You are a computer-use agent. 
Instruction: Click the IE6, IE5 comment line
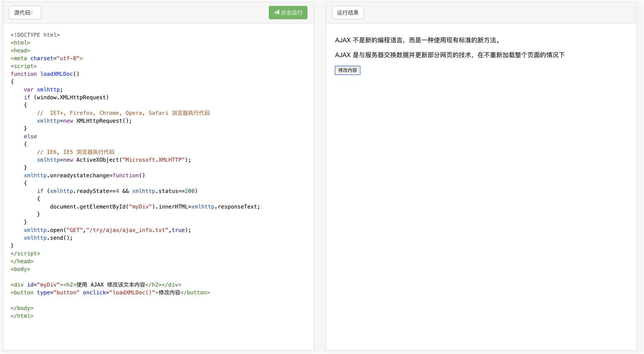pos(76,152)
